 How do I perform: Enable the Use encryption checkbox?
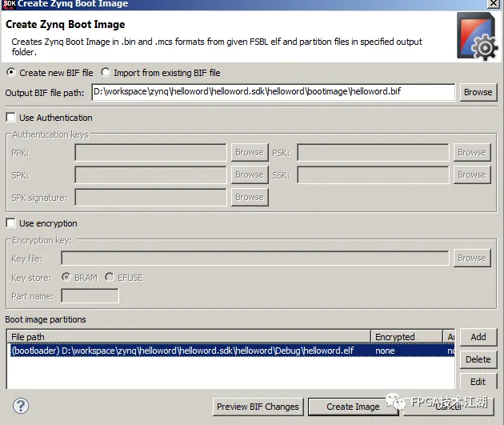[11, 223]
